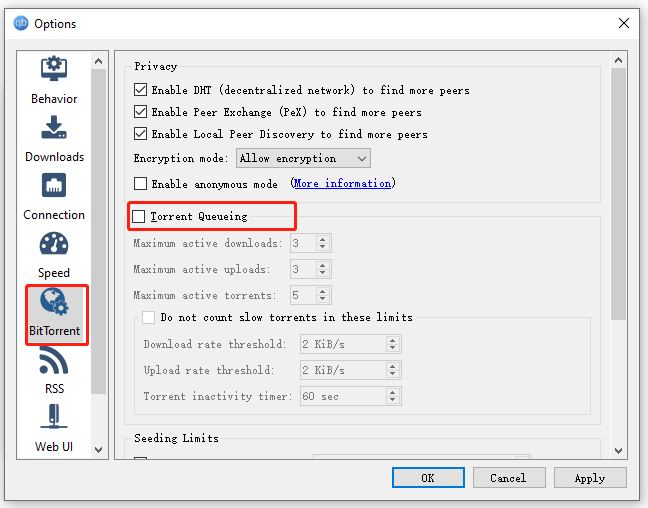Open the Speed gauge icon

[x=54, y=243]
